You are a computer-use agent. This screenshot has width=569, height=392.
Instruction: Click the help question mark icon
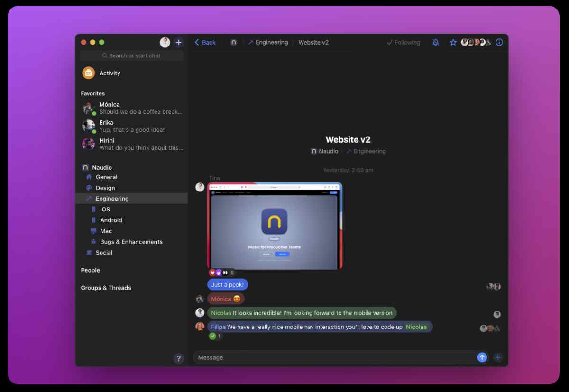point(178,358)
